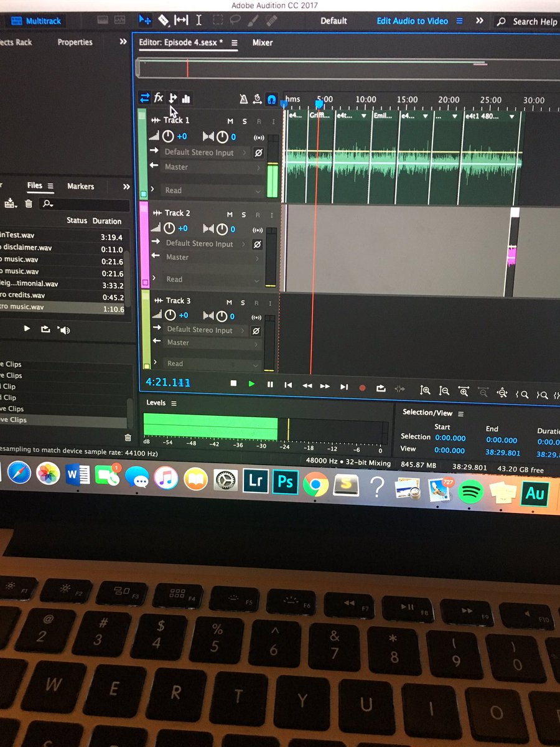Start playback with the green Play button
Screen dimensions: 560x747
click(251, 384)
